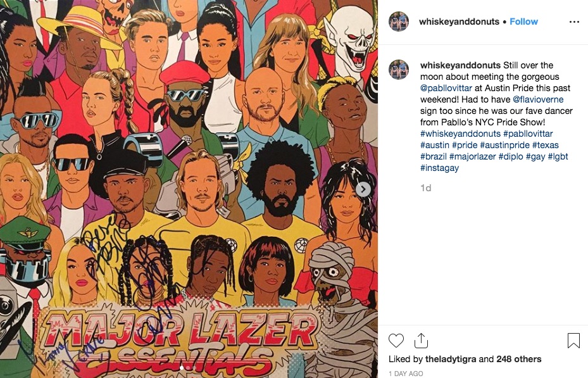
Task: Open the #brazil hashtag
Action: [x=434, y=156]
